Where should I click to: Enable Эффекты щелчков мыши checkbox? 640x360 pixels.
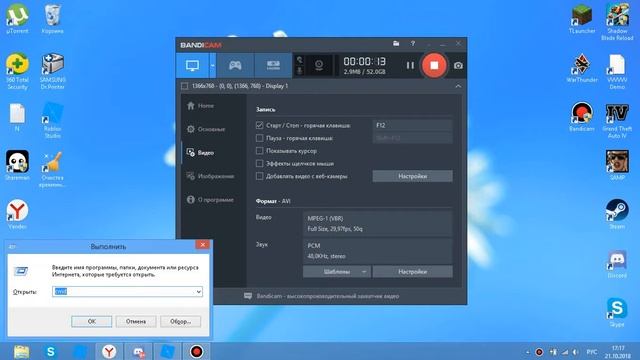(259, 163)
